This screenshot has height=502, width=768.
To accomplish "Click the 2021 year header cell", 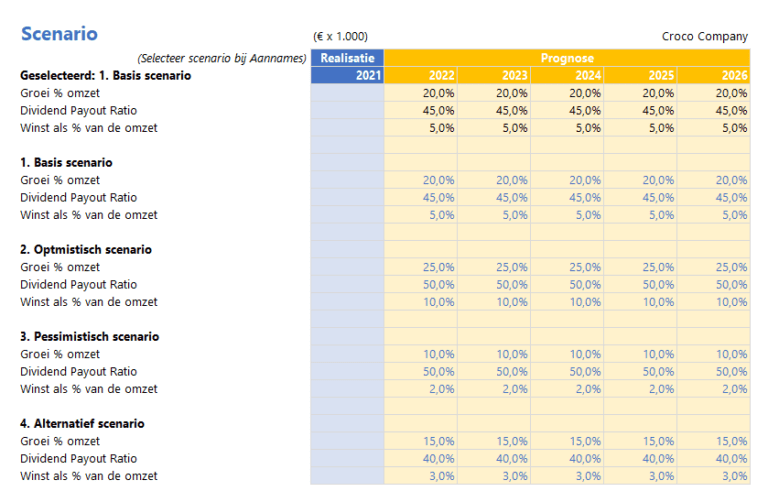I will (x=347, y=75).
